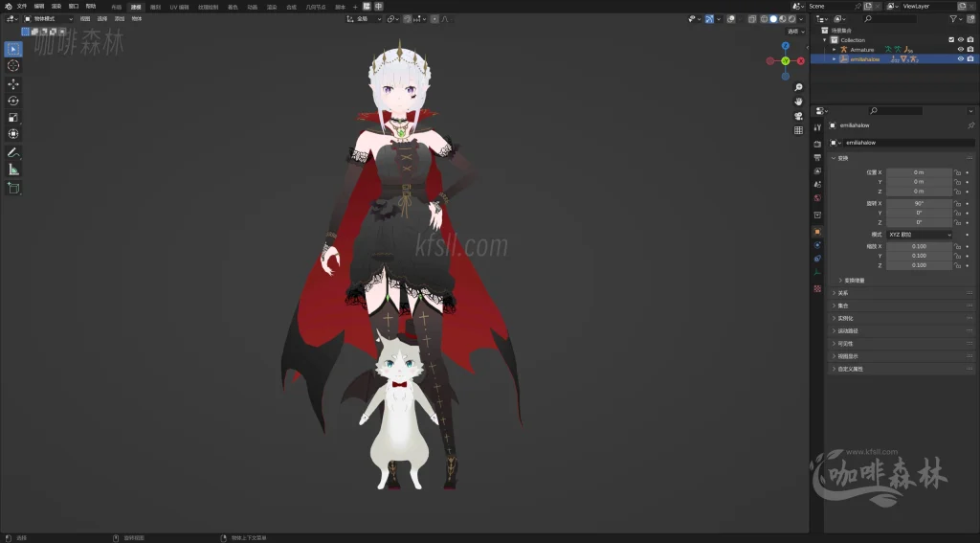
Task: Open the Render properties tab
Action: [817, 144]
